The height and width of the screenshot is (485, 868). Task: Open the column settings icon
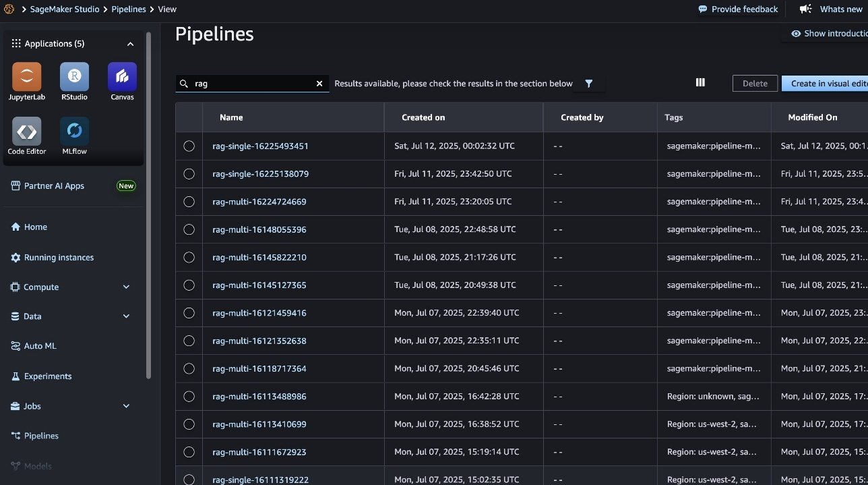pos(700,82)
